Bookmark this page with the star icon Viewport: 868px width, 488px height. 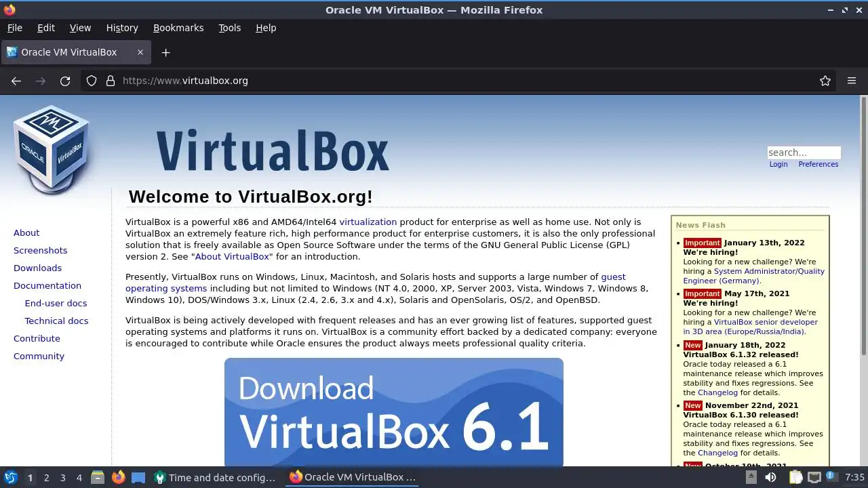[825, 81]
